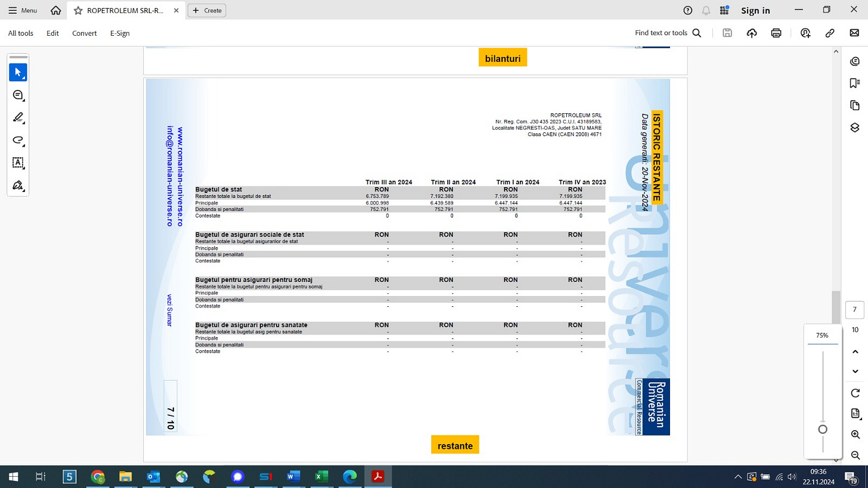Click the send by email icon
The width and height of the screenshot is (868, 488).
(854, 33)
